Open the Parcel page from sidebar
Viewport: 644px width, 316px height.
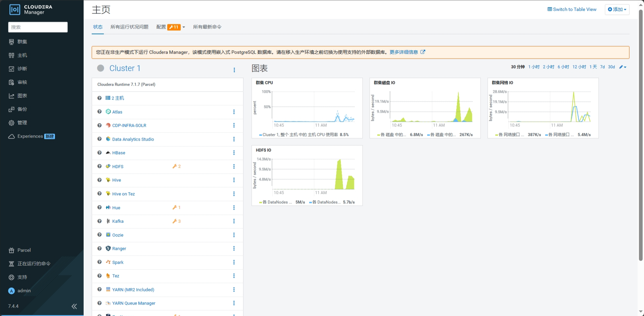click(20, 250)
